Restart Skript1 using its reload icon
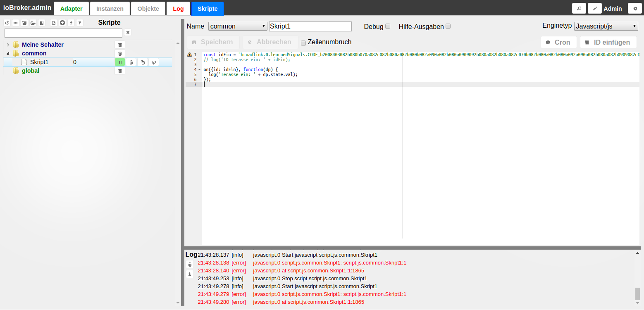644x310 pixels. coord(154,62)
